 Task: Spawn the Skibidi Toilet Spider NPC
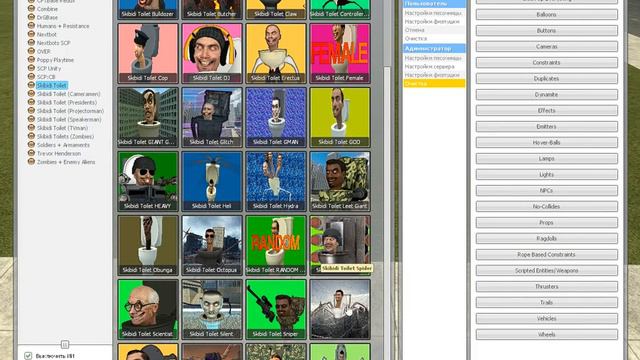(x=340, y=245)
